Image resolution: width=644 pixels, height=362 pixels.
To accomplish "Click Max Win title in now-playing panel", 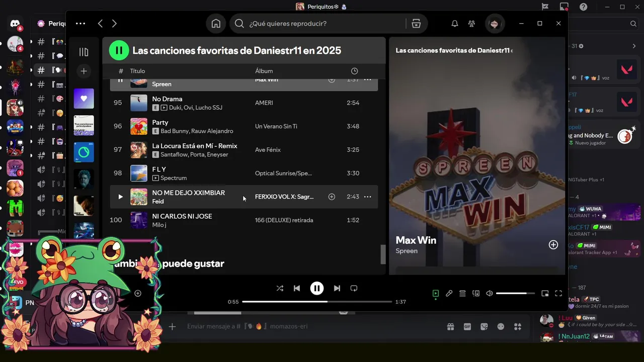I will (416, 240).
